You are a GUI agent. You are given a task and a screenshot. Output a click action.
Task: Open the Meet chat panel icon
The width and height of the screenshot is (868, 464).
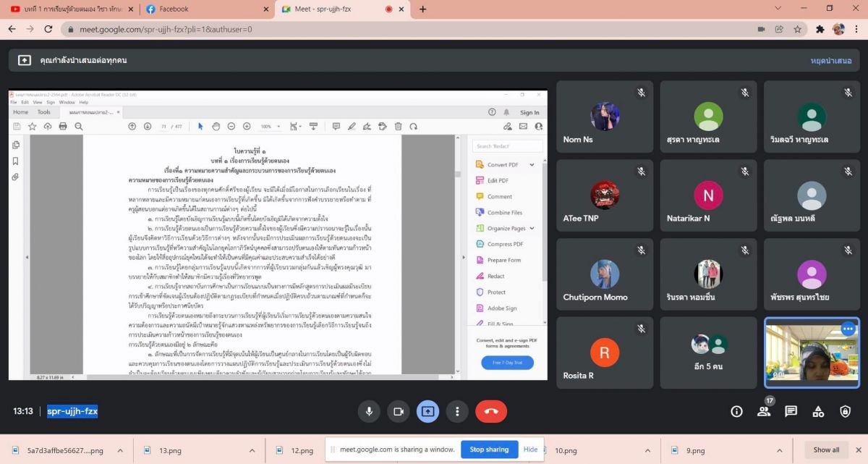coord(791,411)
